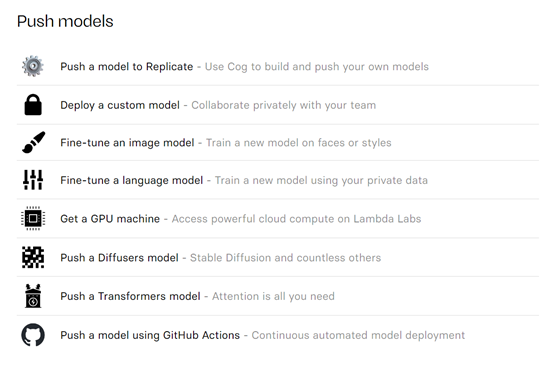Open "Fine-tune a language model" link
Screen dimensions: 554x371
pos(131,180)
